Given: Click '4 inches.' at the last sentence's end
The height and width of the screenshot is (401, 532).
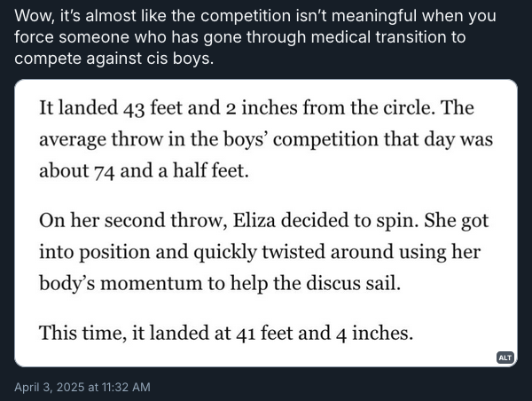Looking at the screenshot, I should point(374,333).
